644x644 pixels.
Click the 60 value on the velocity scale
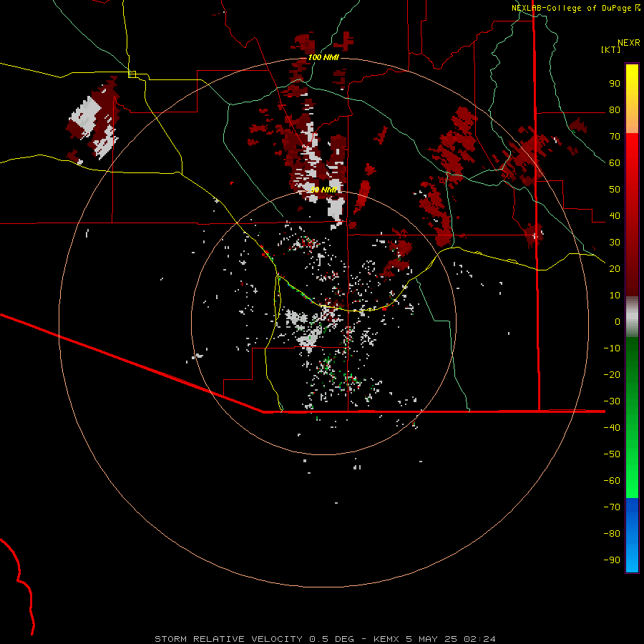(615, 163)
